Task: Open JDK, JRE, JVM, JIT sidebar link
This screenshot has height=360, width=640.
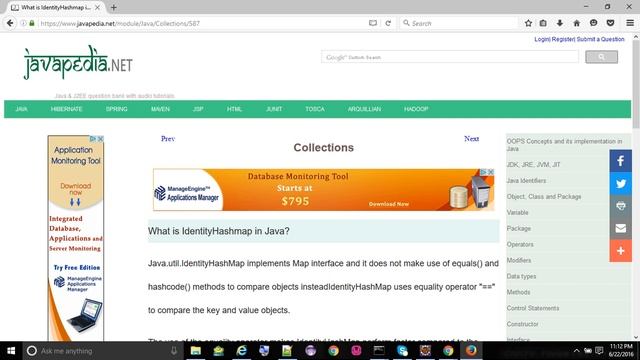Action: coord(533,164)
